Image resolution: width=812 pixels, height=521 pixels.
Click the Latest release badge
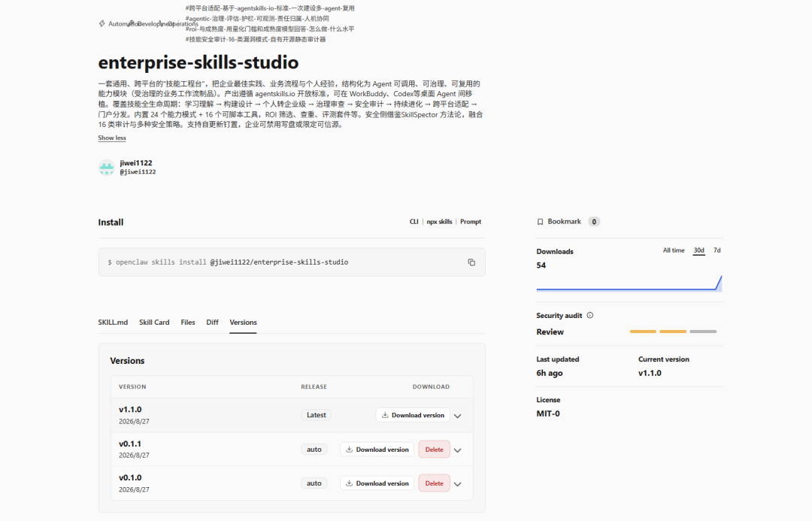click(316, 415)
